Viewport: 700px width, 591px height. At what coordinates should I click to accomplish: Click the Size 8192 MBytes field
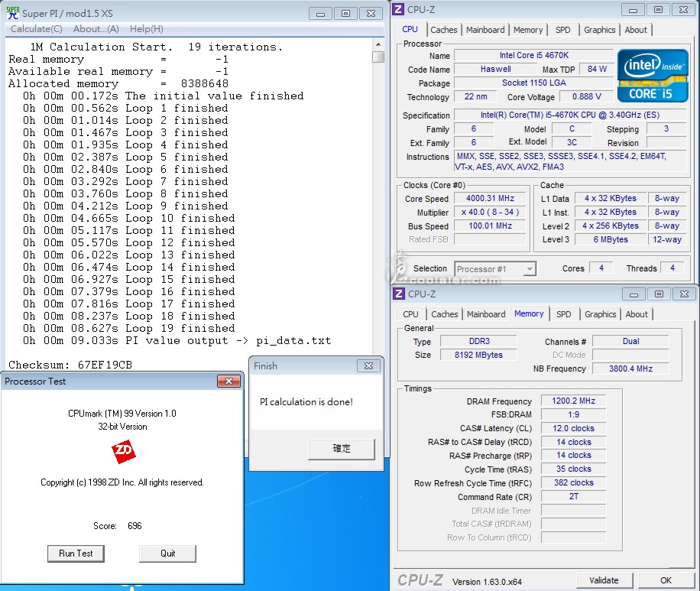(478, 355)
